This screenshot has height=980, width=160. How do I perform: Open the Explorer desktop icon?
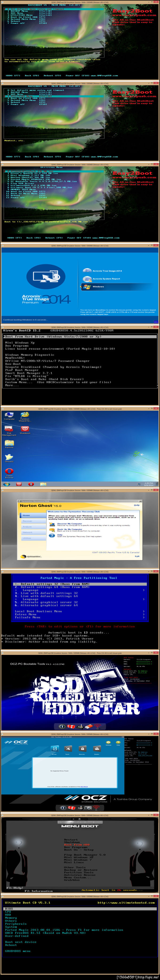(9, 444)
